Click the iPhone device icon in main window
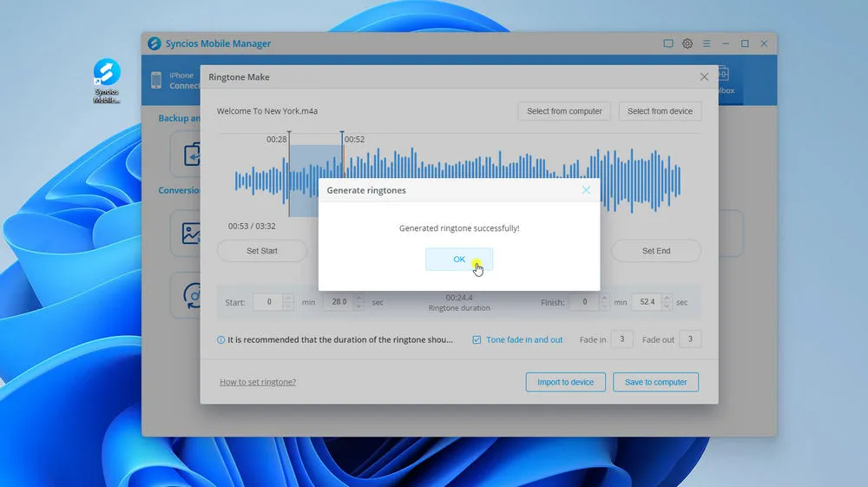This screenshot has height=487, width=868. tap(156, 80)
